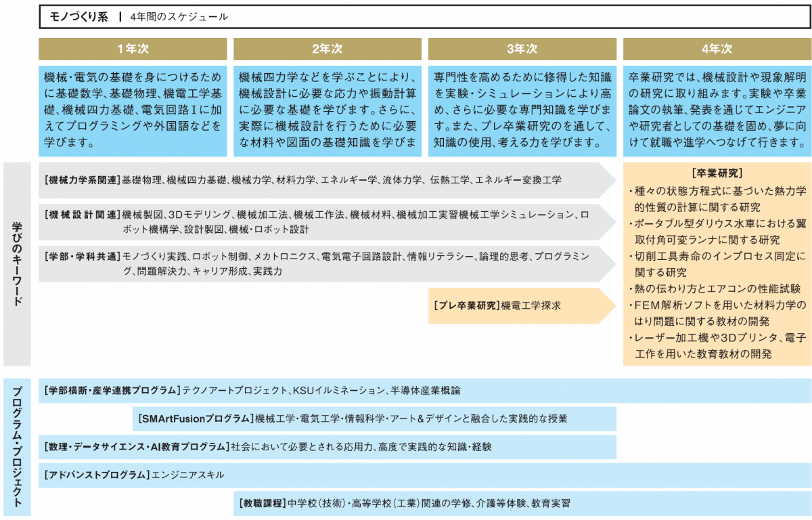
Task: Click the keyword 'キャリア形成'
Action: tap(220, 271)
